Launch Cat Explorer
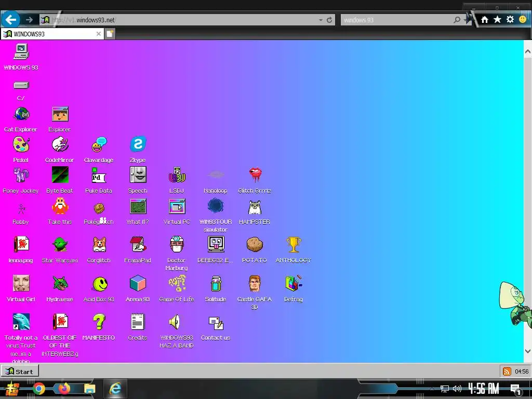This screenshot has width=532, height=399. (x=21, y=114)
